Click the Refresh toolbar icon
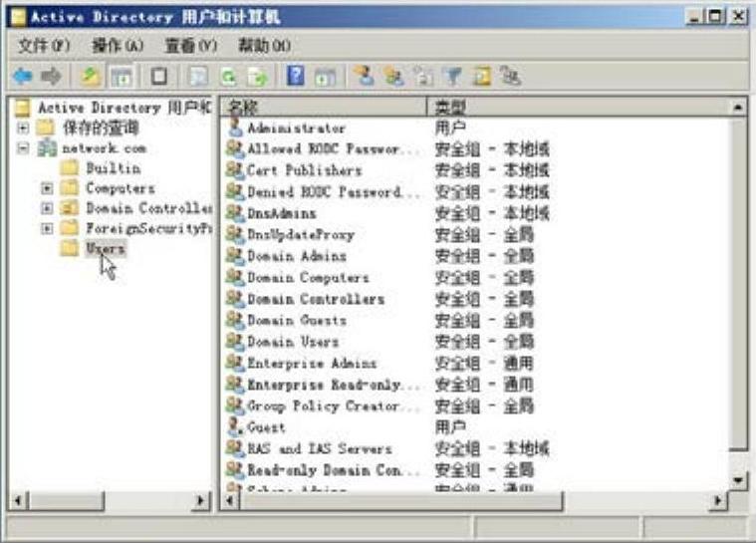The image size is (756, 543). [228, 76]
